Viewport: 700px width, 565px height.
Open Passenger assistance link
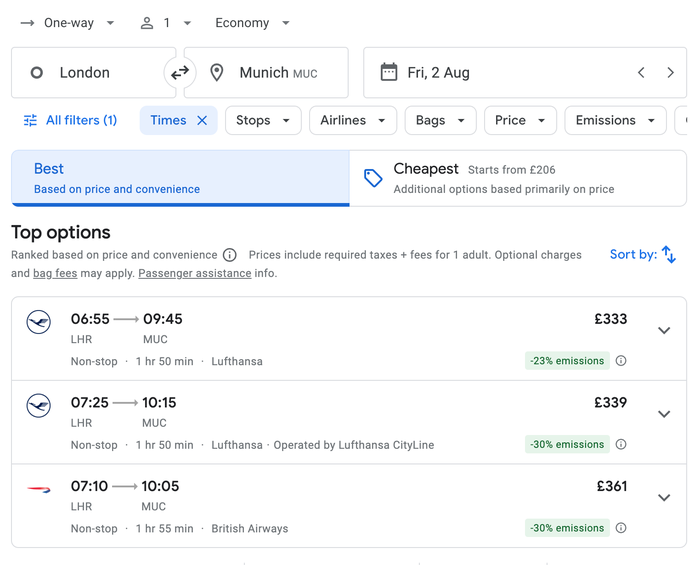pos(195,273)
